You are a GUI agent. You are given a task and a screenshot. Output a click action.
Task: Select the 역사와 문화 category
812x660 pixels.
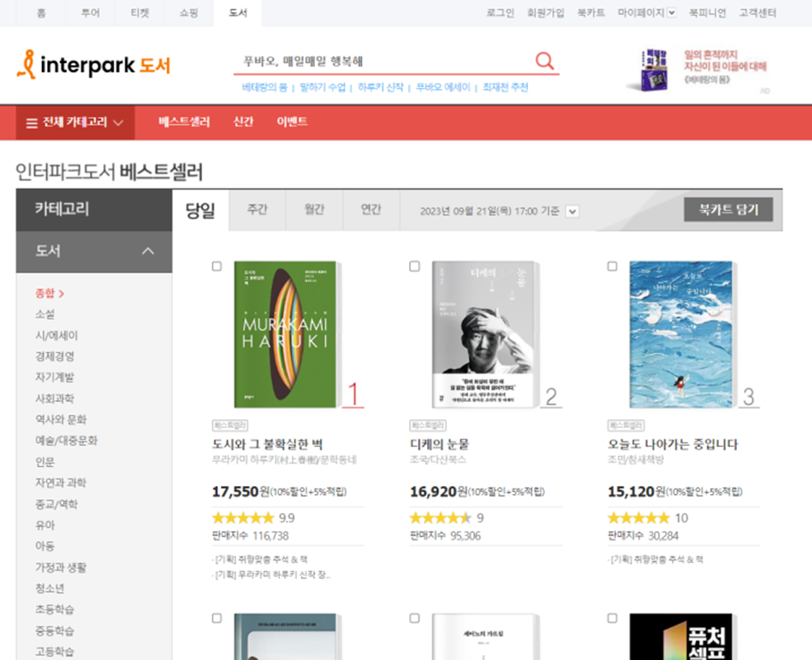(61, 420)
